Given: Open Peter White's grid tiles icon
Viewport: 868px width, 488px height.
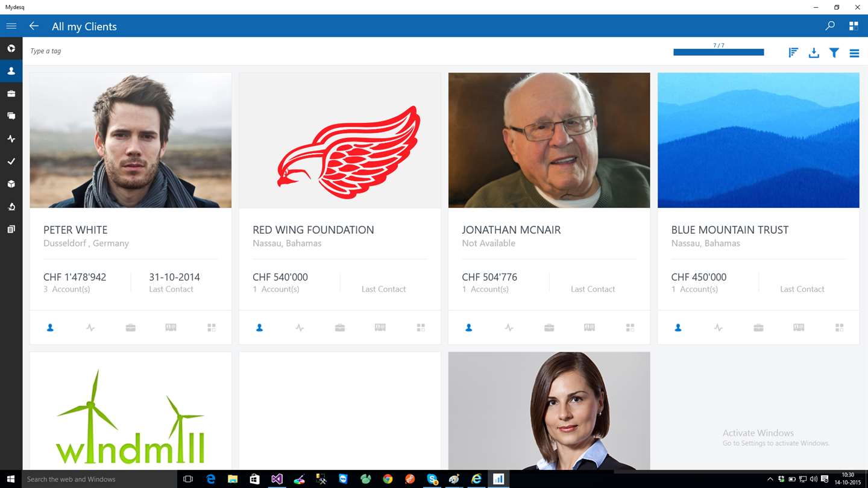Looking at the screenshot, I should (212, 328).
